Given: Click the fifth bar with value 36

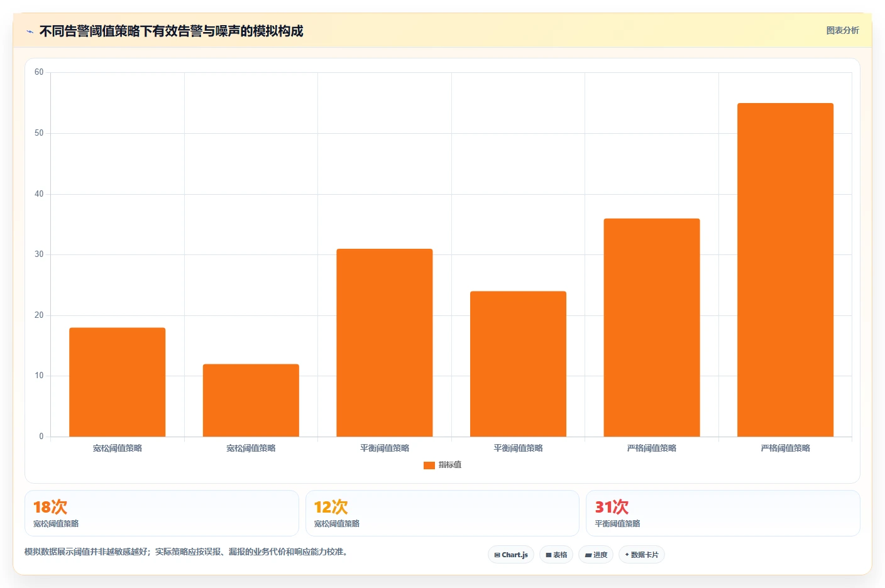Looking at the screenshot, I should 652,327.
